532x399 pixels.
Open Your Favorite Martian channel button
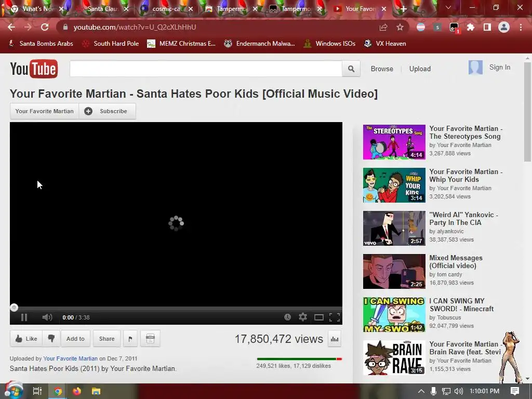[x=45, y=111]
